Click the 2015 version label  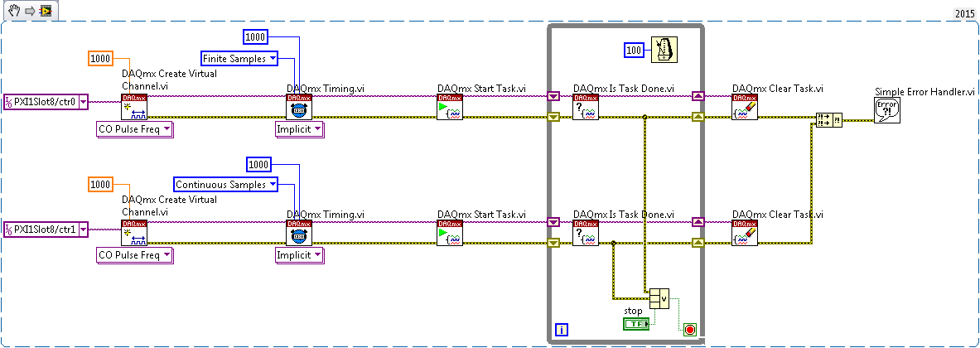966,13
